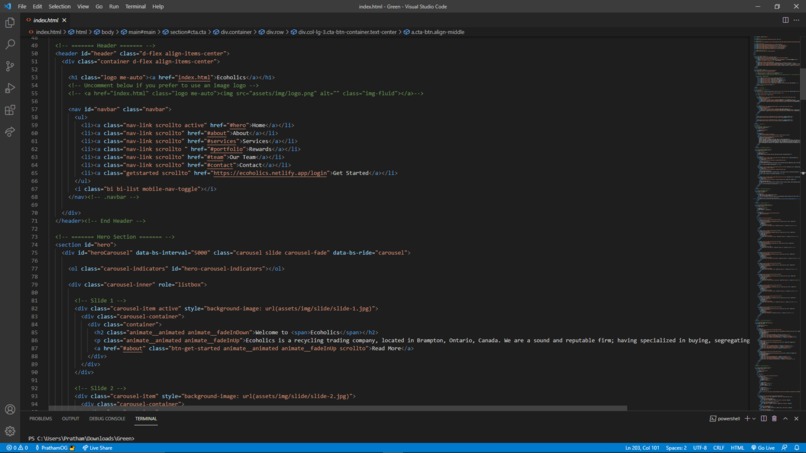The width and height of the screenshot is (806, 453).
Task: Open the View menu
Action: click(x=83, y=7)
